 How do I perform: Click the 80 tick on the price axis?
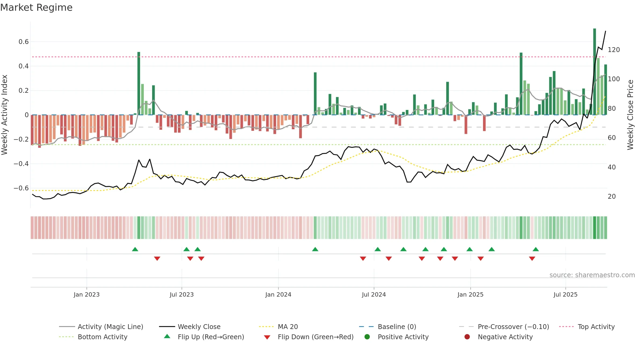point(612,108)
